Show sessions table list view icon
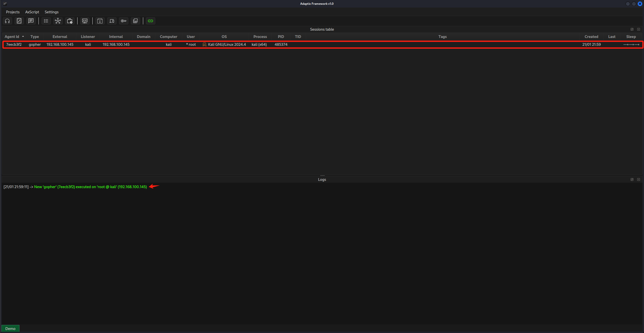The width and height of the screenshot is (644, 333). [x=46, y=21]
